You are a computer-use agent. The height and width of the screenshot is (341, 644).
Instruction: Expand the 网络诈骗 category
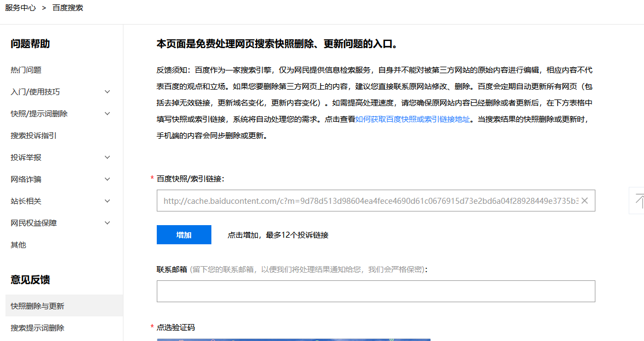tap(107, 179)
